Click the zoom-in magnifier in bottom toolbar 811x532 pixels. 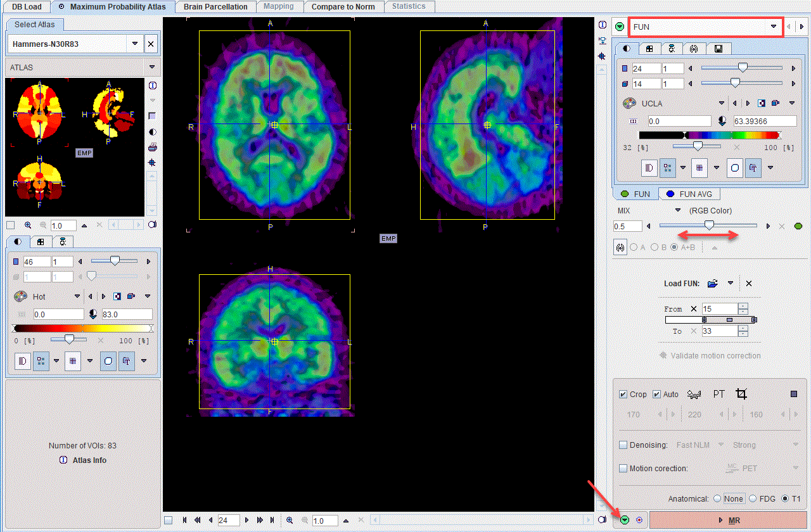pos(290,521)
